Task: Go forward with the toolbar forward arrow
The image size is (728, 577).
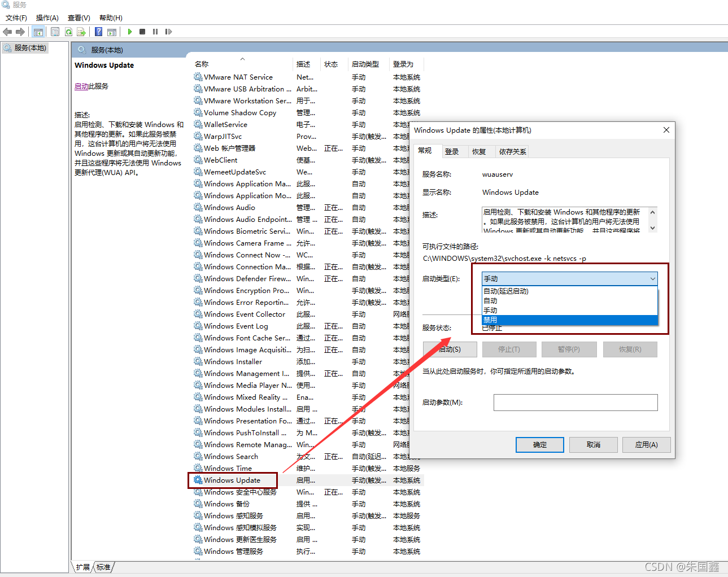Action: 20,32
